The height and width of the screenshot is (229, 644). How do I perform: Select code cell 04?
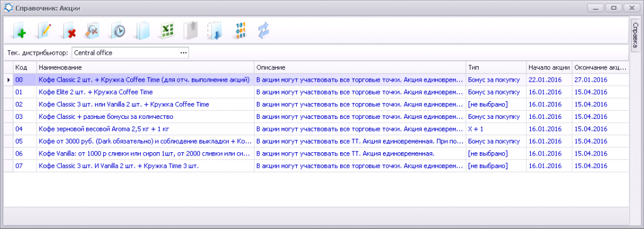25,129
